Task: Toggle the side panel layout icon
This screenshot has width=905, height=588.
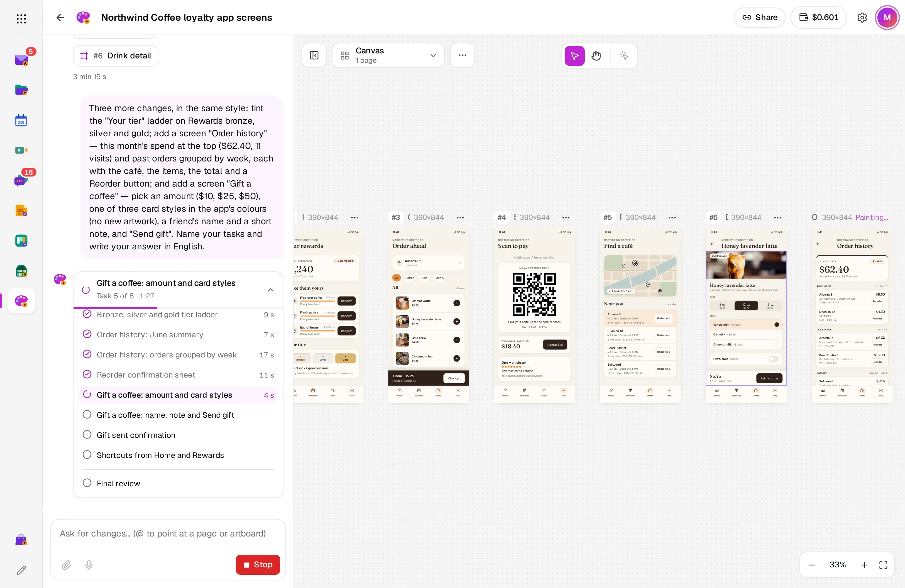Action: click(x=314, y=56)
